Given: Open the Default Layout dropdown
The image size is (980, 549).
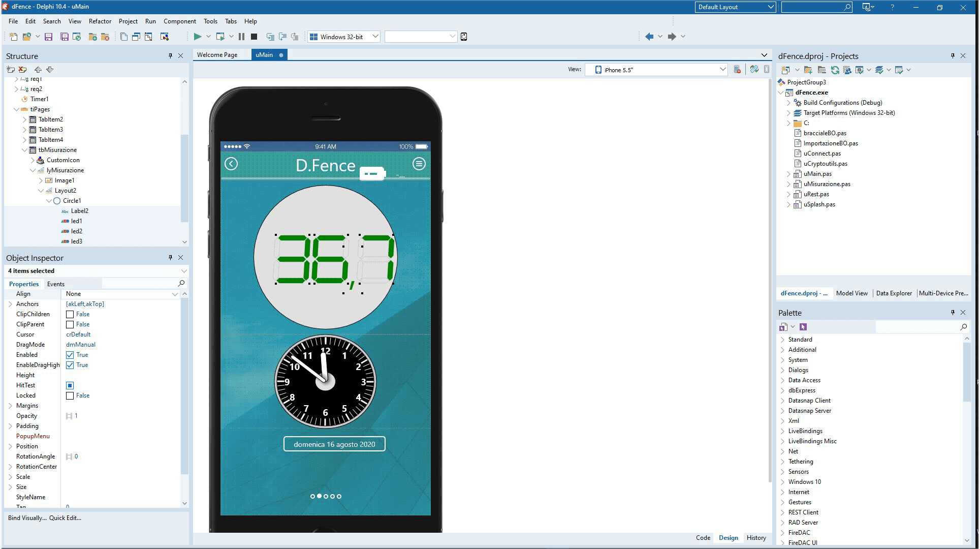Looking at the screenshot, I should tap(770, 7).
